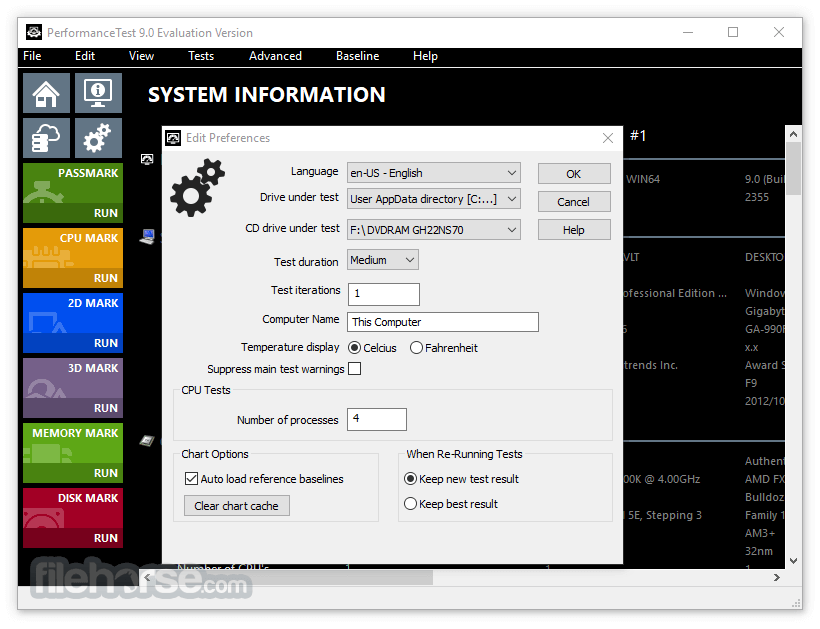Open the System Information monitor icon
The image size is (820, 629).
pos(98,93)
